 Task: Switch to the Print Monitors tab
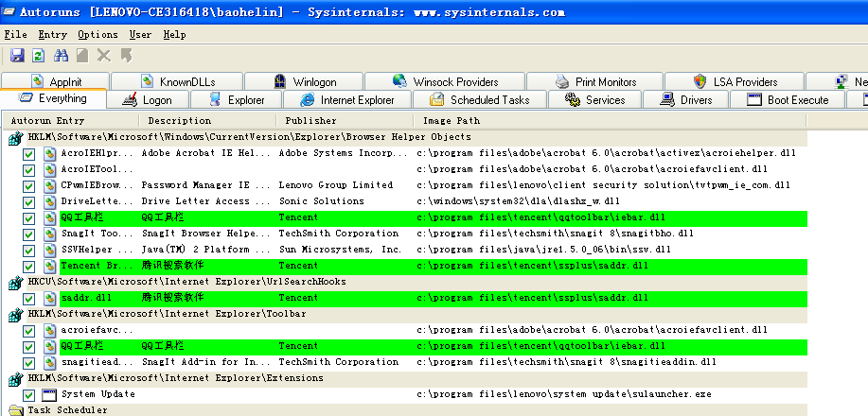[x=595, y=82]
